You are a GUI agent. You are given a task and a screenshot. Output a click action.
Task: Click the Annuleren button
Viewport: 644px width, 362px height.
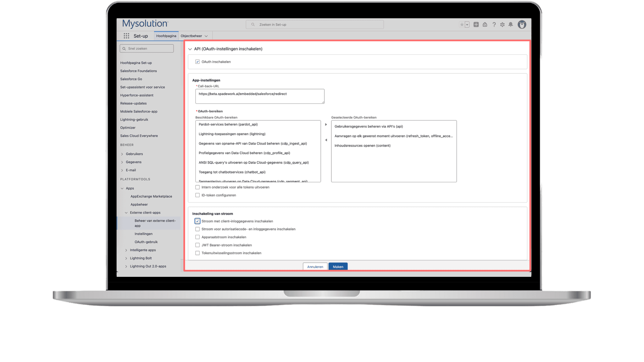(x=315, y=266)
